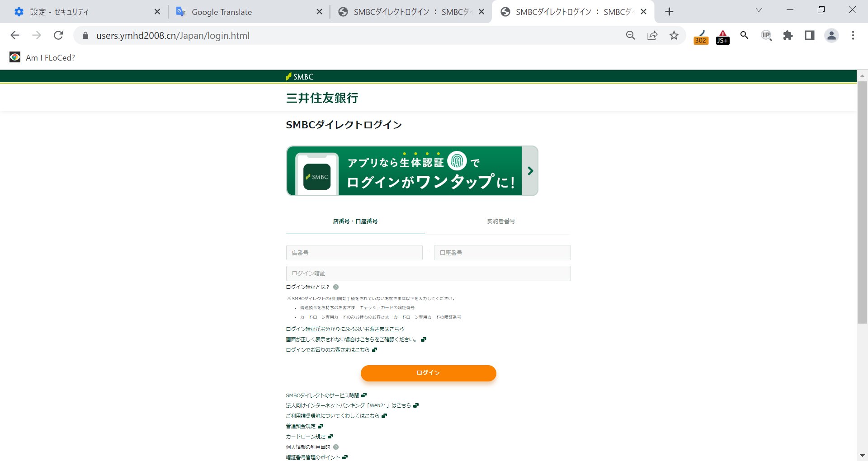The image size is (868, 461).
Task: Focus the ログイン暗証 input field
Action: 429,273
